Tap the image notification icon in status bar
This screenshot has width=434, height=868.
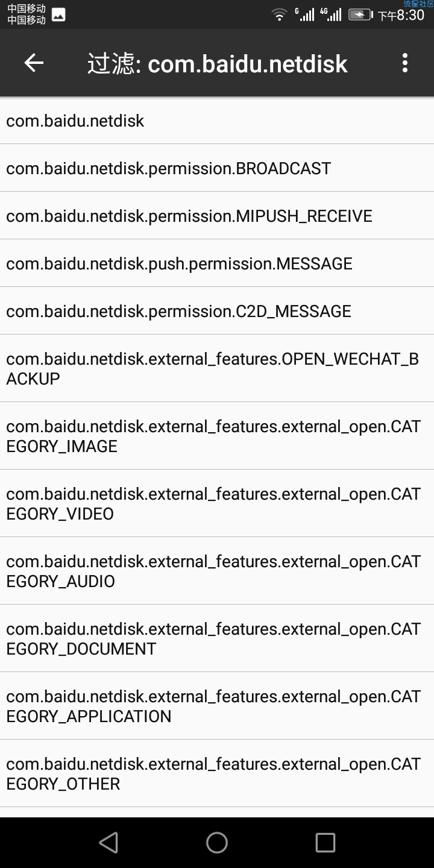(x=58, y=15)
